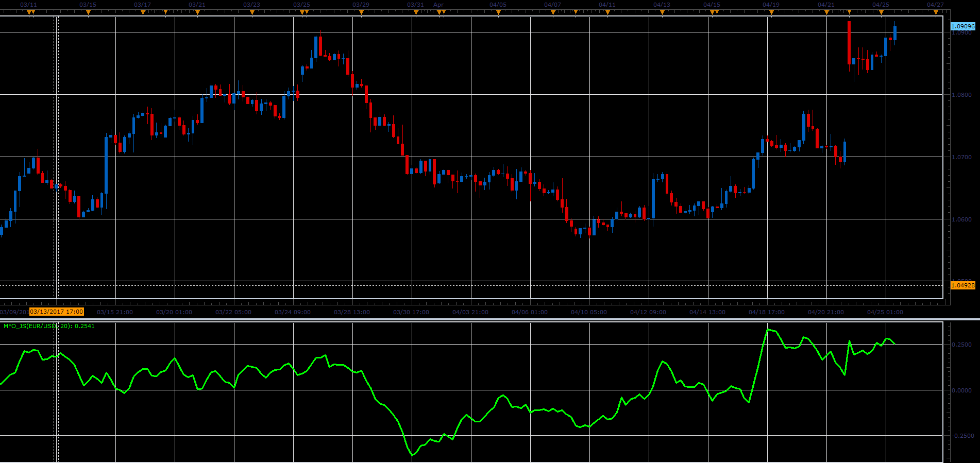Click the orange marker under 04/05
The height and width of the screenshot is (463, 980).
[x=498, y=12]
